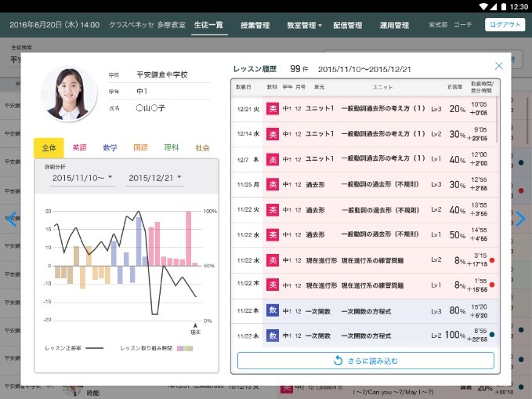Click the 数 subject badge on Lv3 80% row

pyautogui.click(x=273, y=310)
